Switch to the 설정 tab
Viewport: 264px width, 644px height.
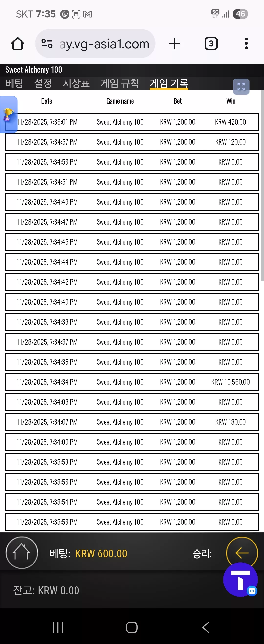point(43,83)
